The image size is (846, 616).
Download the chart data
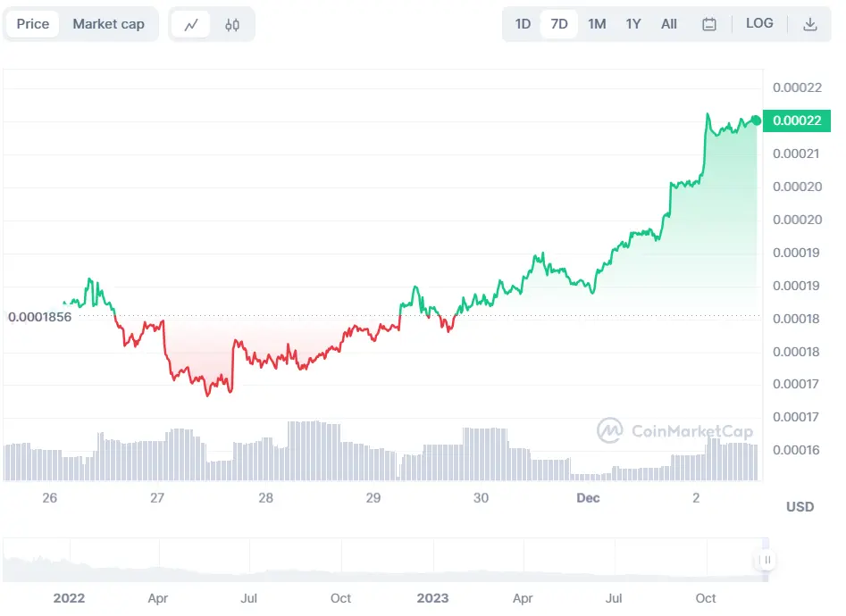pos(810,24)
